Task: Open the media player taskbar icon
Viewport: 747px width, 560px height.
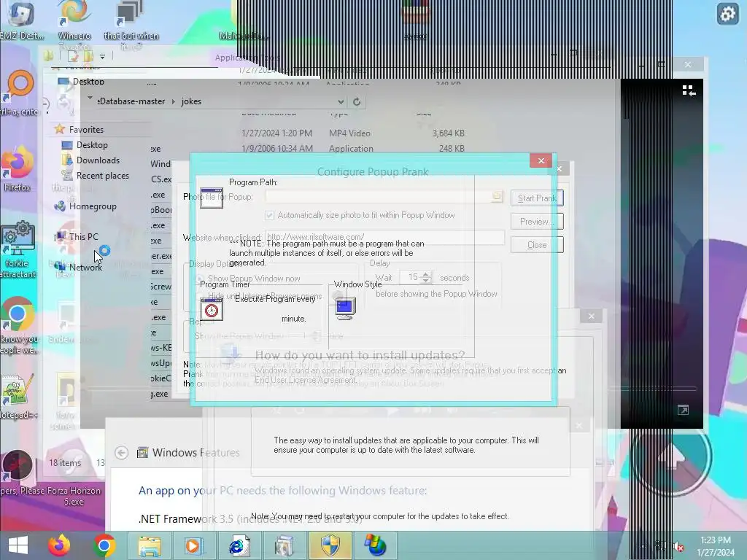Action: click(x=193, y=545)
